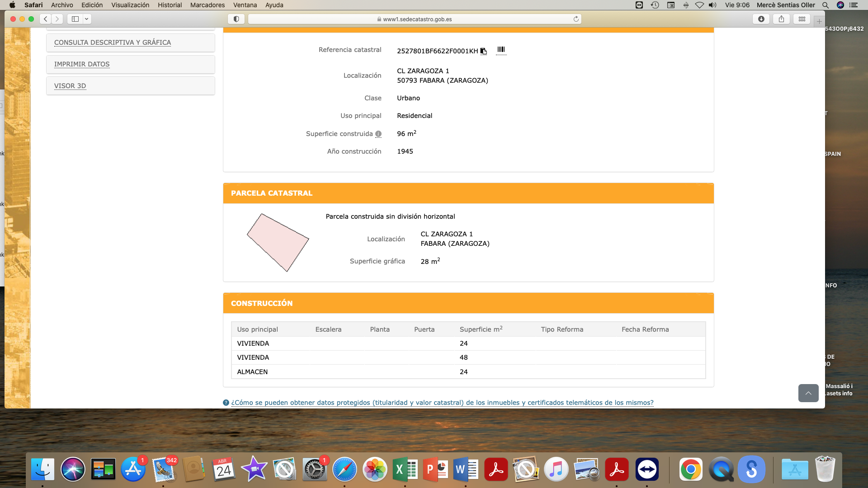Screen dimensions: 868x488
Task: Click the barcode icon beside reference
Action: pos(501,50)
